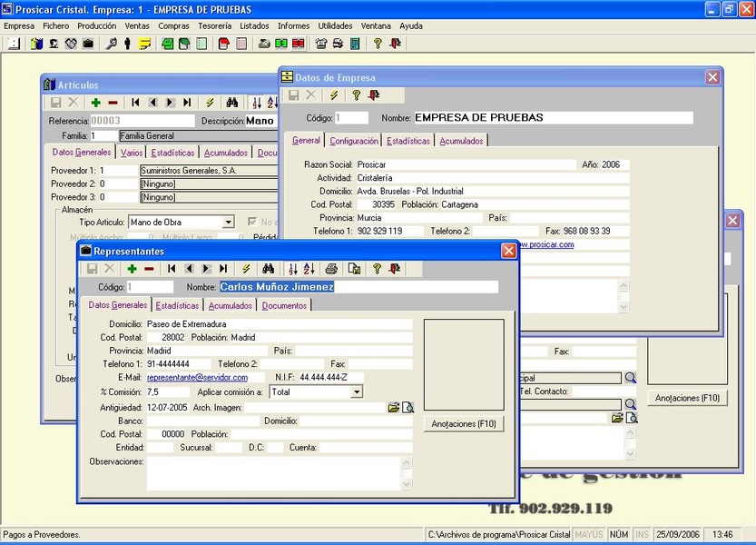
Task: Click the green plus icon in Representantes toolbar
Action: coord(132,269)
